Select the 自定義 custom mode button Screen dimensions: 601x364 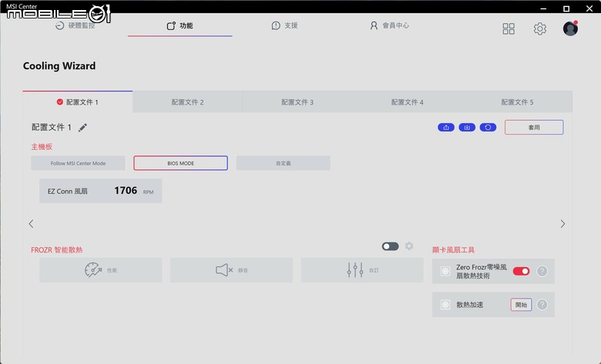click(x=284, y=163)
